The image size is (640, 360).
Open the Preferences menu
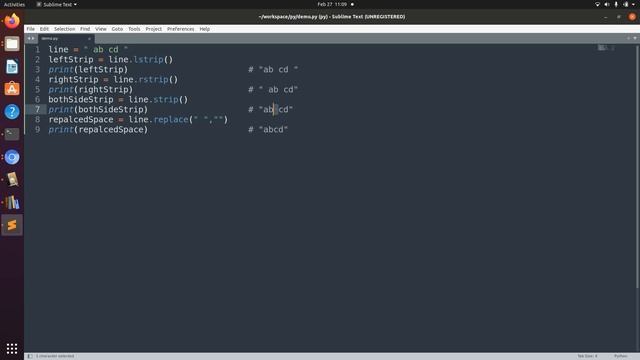[180, 29]
